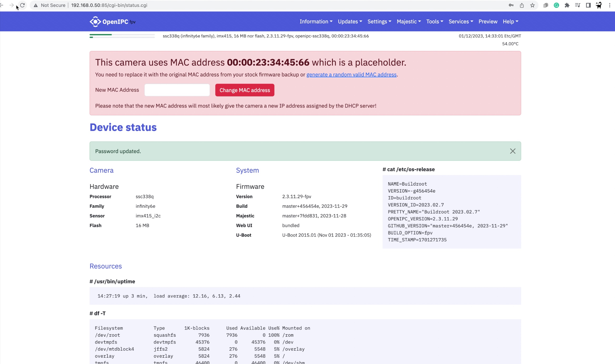This screenshot has height=364, width=615.
Task: Expand the Information dropdown menu
Action: (316, 22)
